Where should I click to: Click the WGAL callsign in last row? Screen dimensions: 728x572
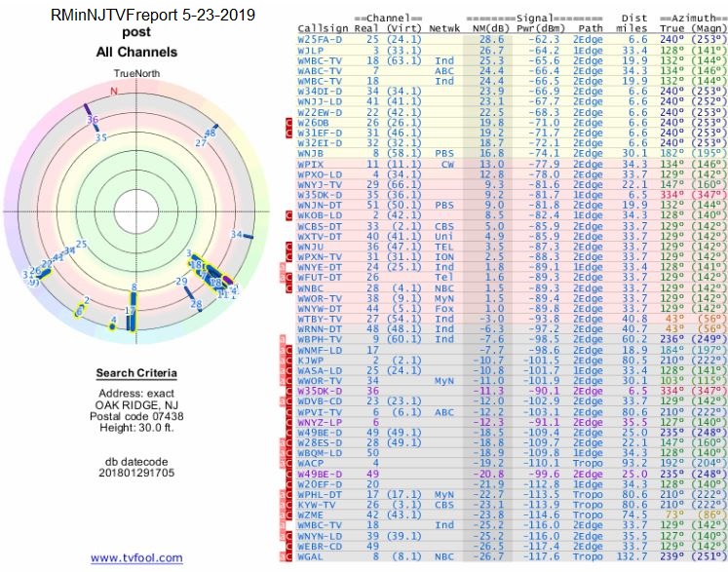point(312,556)
